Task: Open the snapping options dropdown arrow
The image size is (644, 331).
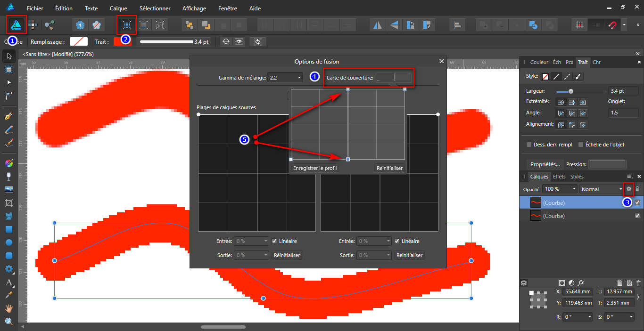Action: pos(624,25)
